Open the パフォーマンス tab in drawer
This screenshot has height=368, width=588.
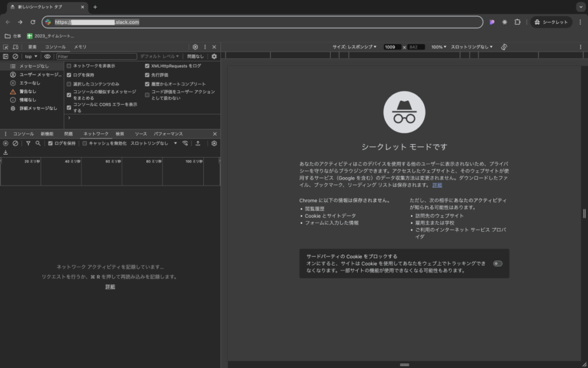[x=168, y=133]
